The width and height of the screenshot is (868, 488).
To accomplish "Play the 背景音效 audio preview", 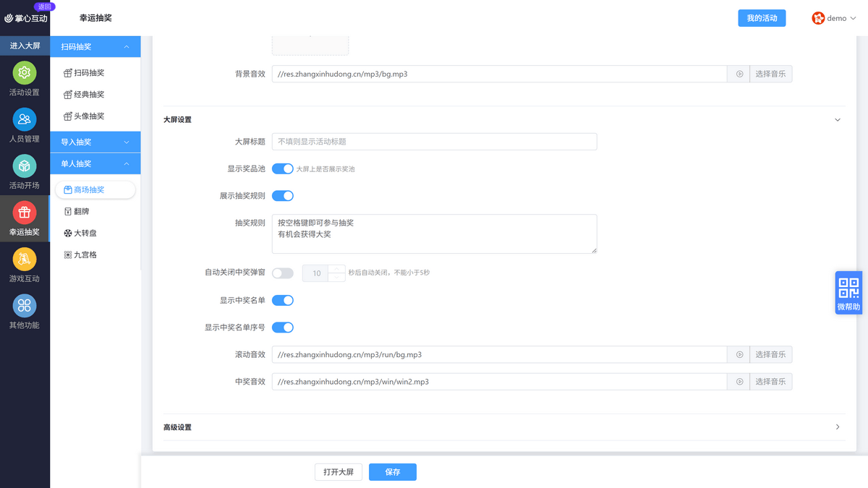I will tap(739, 74).
